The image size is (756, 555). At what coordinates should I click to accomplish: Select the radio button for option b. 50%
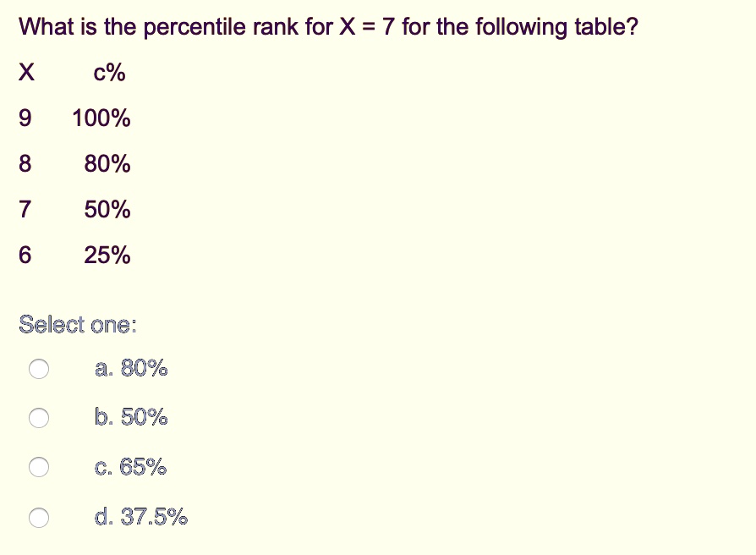point(38,418)
